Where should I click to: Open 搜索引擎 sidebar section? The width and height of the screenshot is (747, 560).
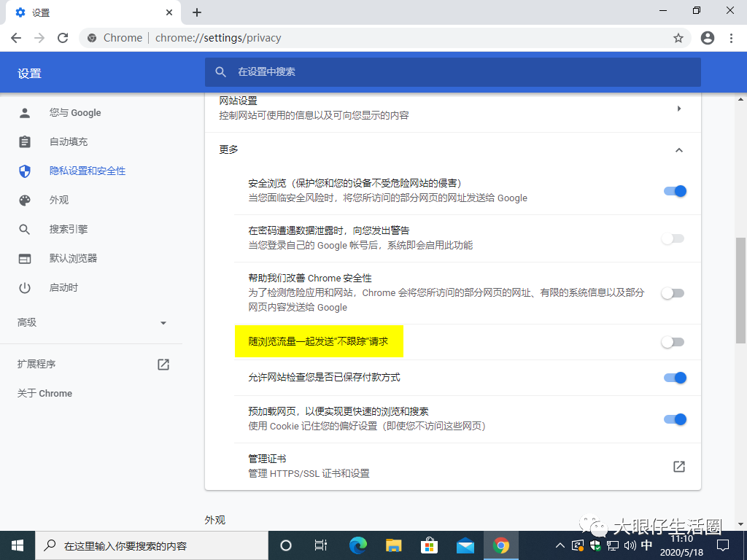(69, 230)
